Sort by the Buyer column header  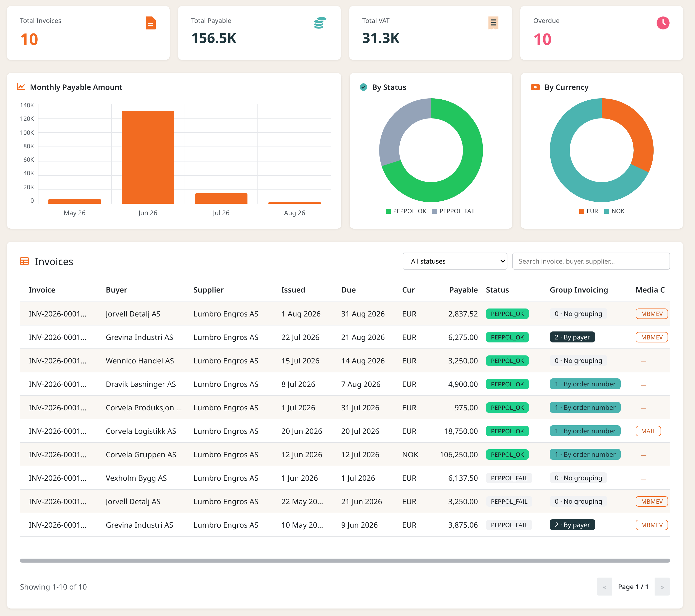116,290
